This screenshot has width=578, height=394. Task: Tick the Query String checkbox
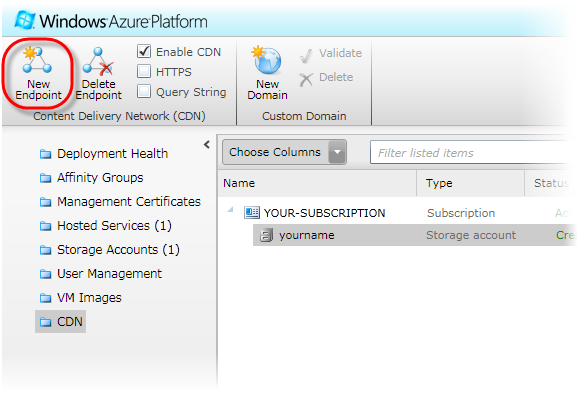[x=144, y=91]
